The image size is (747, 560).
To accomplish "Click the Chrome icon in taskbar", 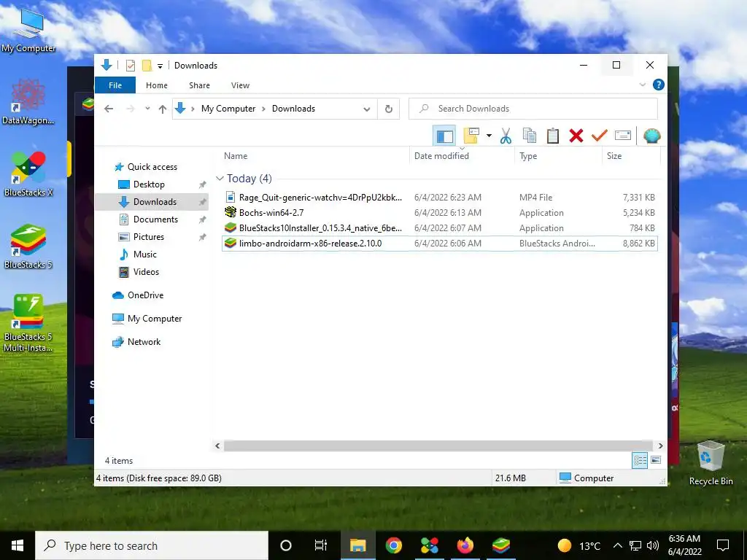I will [x=393, y=545].
